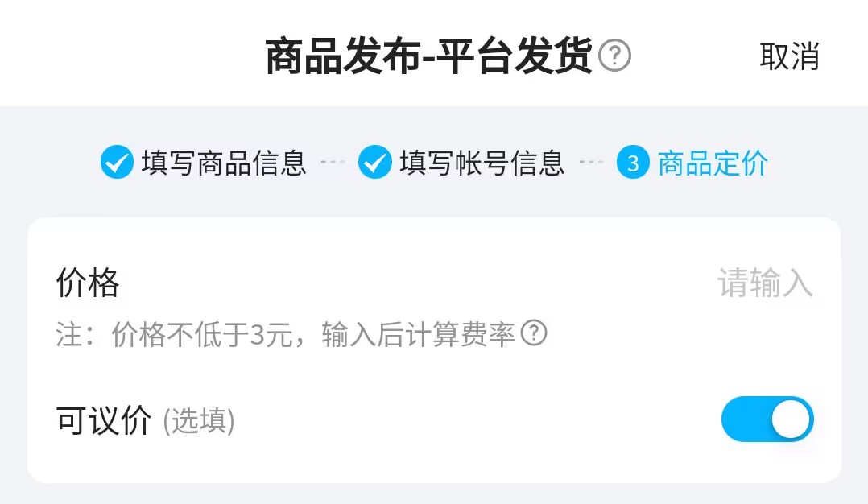Select the 商品定价 step label
This screenshot has height=504, width=868.
713,163
